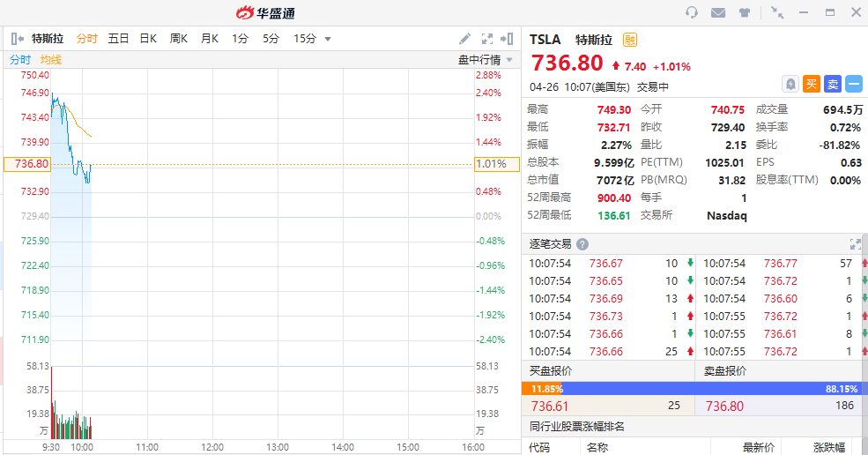Click the price alert bell icon
Screen dimensions: 868x455
click(791, 84)
